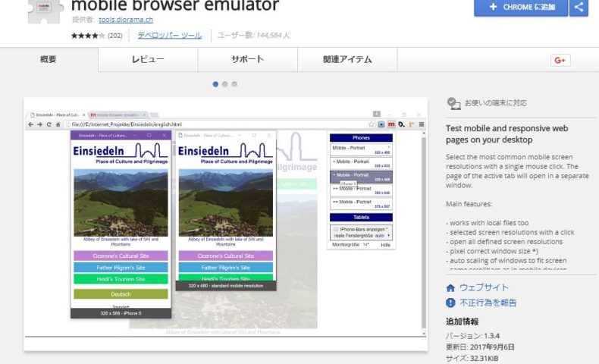The height and width of the screenshot is (364, 599).
Task: Click the bookmark star in the address bar
Action: click(371, 124)
